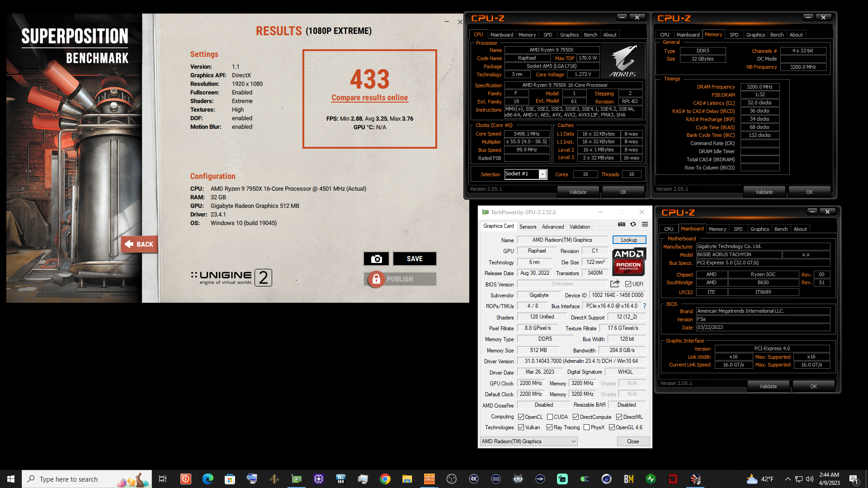Toggle the OpenGL 4.6 checkbox
The image size is (868, 488).
click(612, 427)
